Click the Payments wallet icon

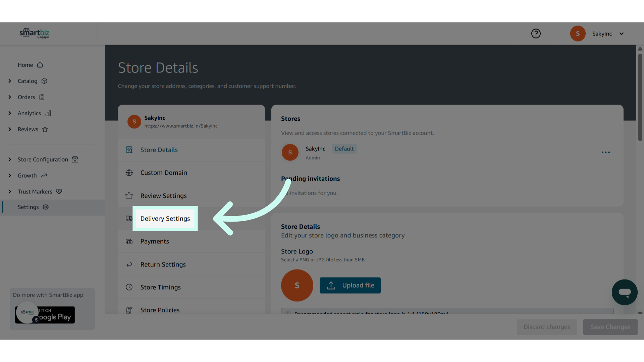pos(129,241)
